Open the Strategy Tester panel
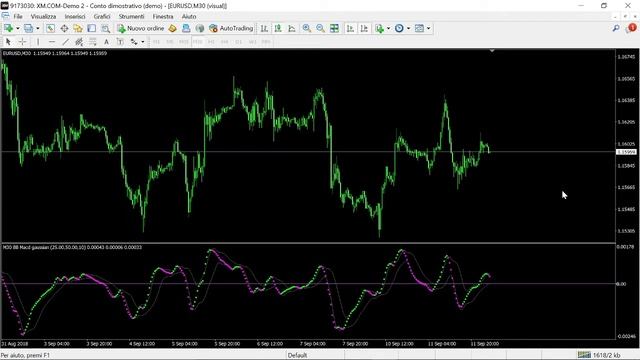 (x=105, y=28)
